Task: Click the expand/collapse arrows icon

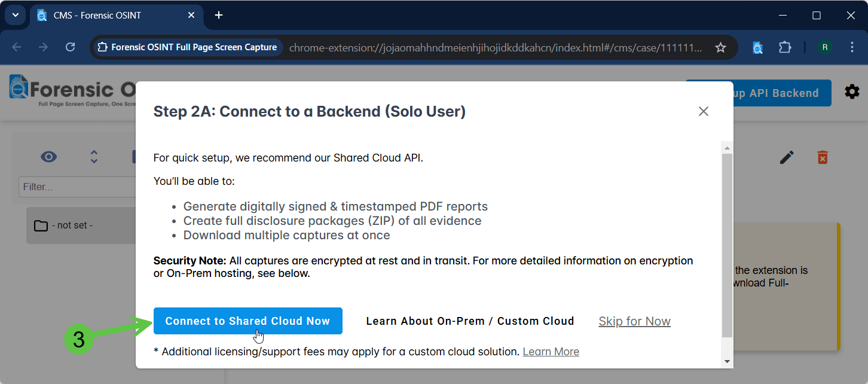Action: click(94, 157)
